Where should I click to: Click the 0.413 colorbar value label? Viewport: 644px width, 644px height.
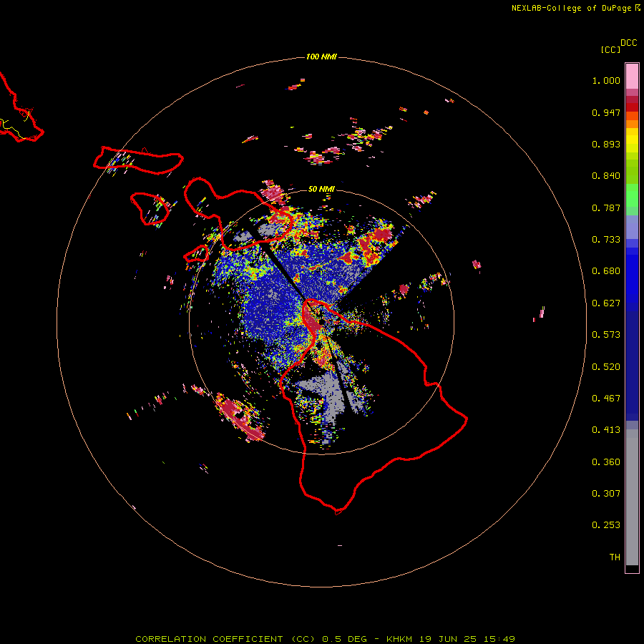click(x=606, y=430)
